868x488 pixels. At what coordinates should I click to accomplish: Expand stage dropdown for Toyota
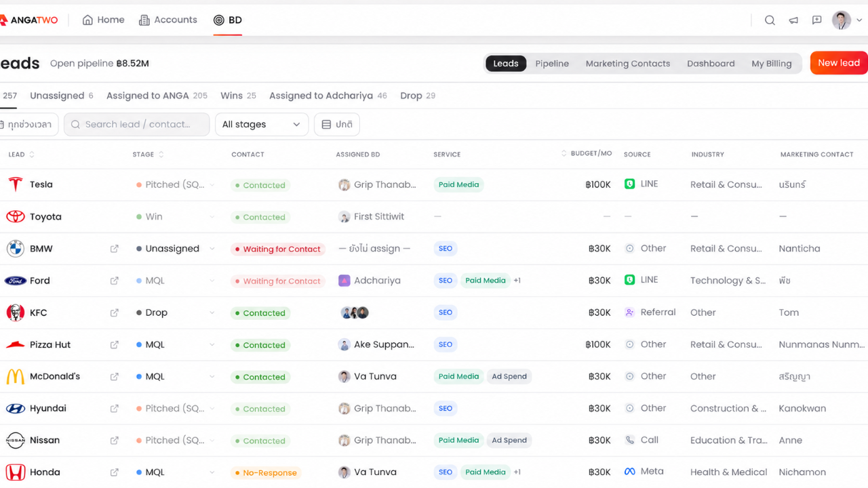point(212,217)
